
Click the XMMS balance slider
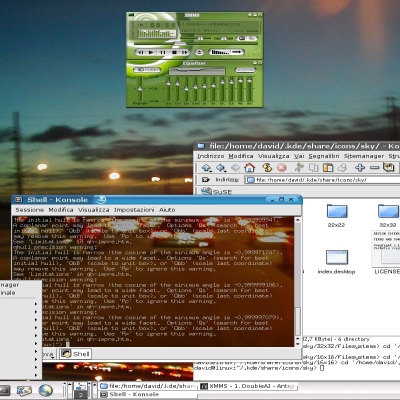point(224,39)
